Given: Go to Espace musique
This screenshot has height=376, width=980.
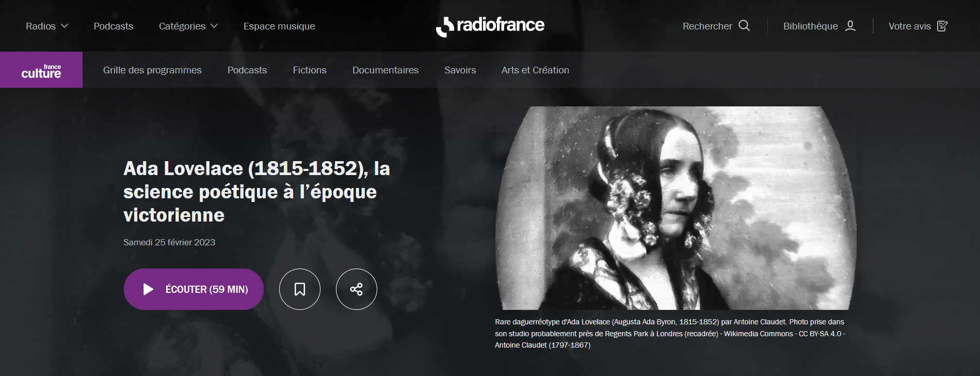Looking at the screenshot, I should [x=279, y=26].
